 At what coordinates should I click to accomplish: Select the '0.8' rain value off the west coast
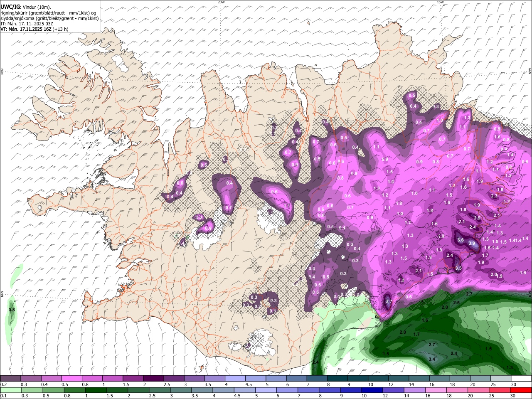(12, 310)
